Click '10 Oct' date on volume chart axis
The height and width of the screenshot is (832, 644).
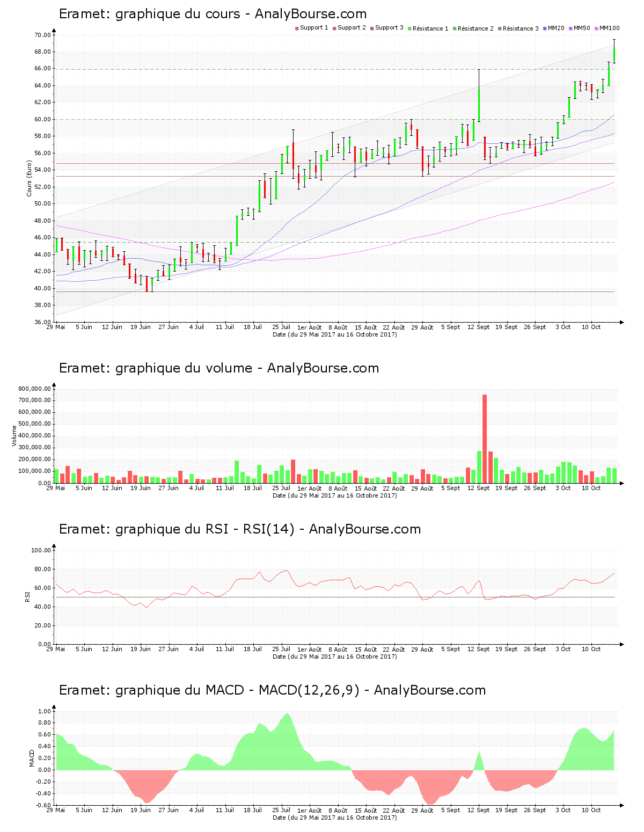[591, 488]
